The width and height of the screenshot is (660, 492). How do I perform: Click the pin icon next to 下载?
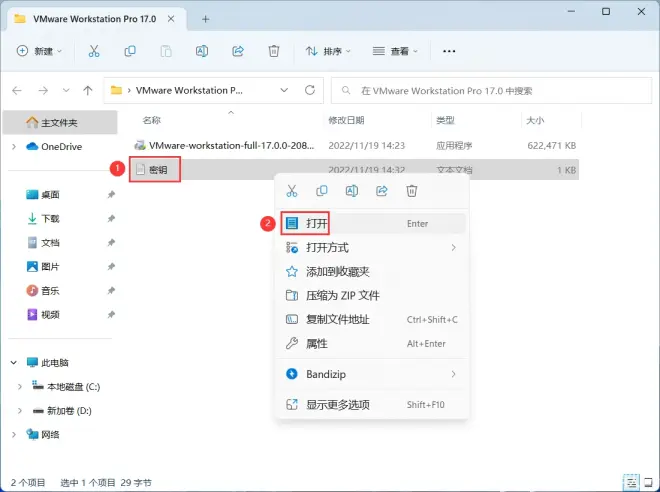point(111,218)
